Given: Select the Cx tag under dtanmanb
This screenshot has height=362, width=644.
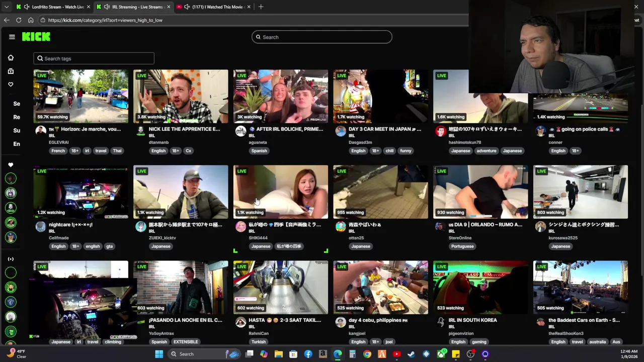Looking at the screenshot, I should pos(188,151).
